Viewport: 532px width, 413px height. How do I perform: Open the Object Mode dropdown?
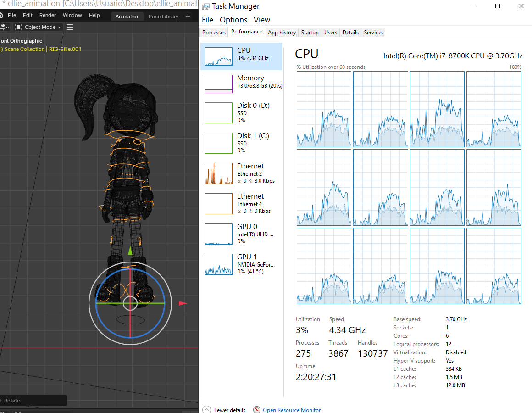tap(39, 27)
